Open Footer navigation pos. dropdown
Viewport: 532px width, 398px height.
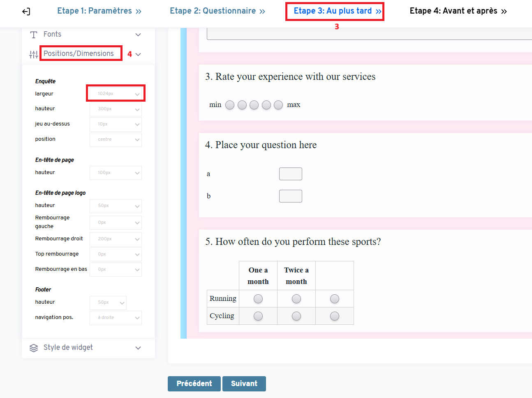(116, 318)
